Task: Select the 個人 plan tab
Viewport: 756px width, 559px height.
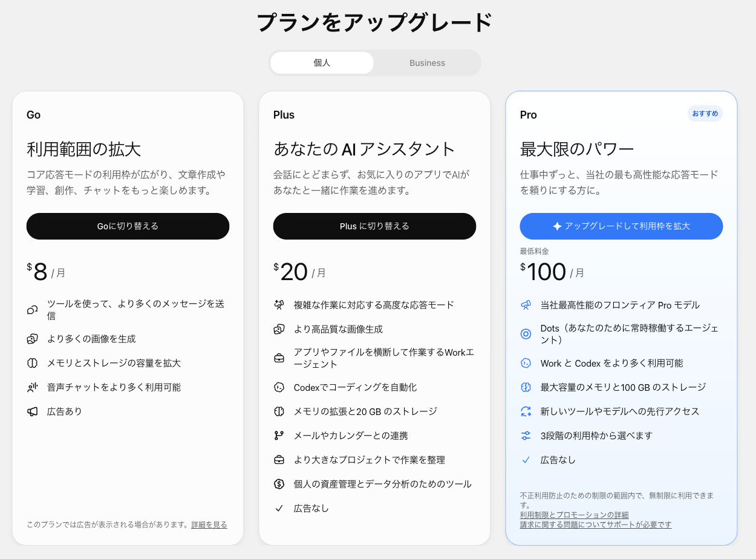Action: 322,63
